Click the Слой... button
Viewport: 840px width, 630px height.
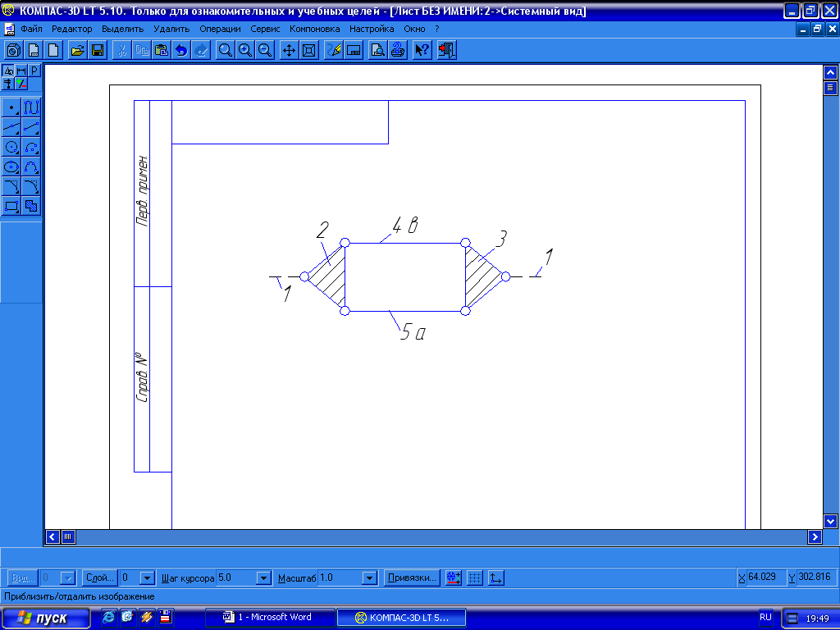pos(99,577)
